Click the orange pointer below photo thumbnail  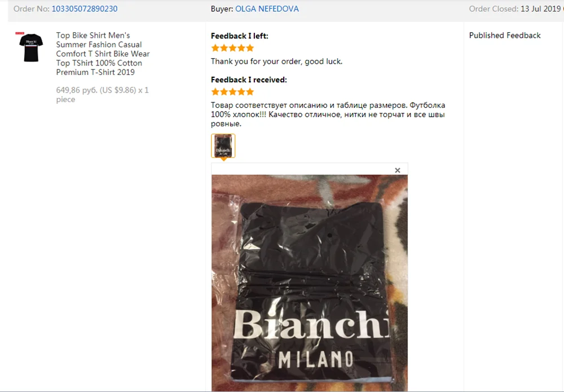[x=223, y=159]
